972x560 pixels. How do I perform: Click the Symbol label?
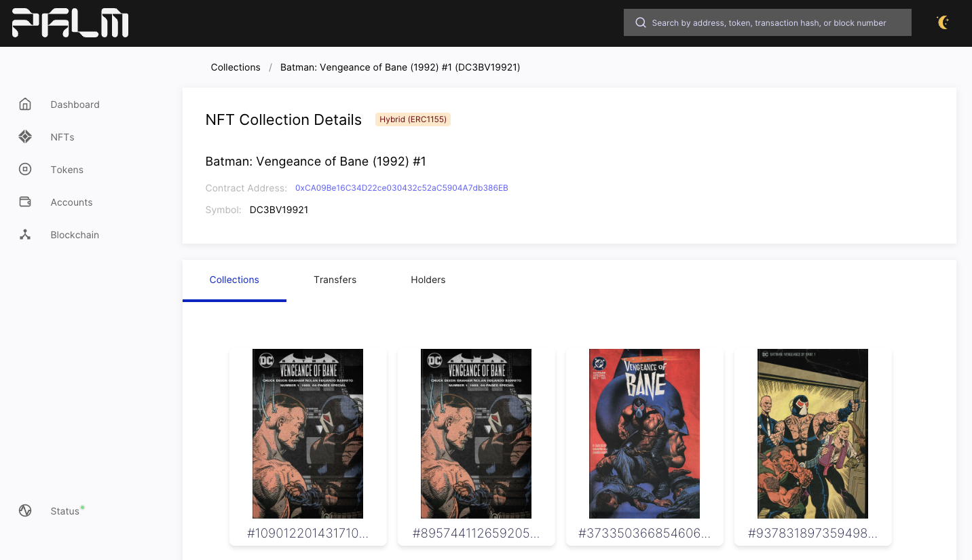coord(223,210)
